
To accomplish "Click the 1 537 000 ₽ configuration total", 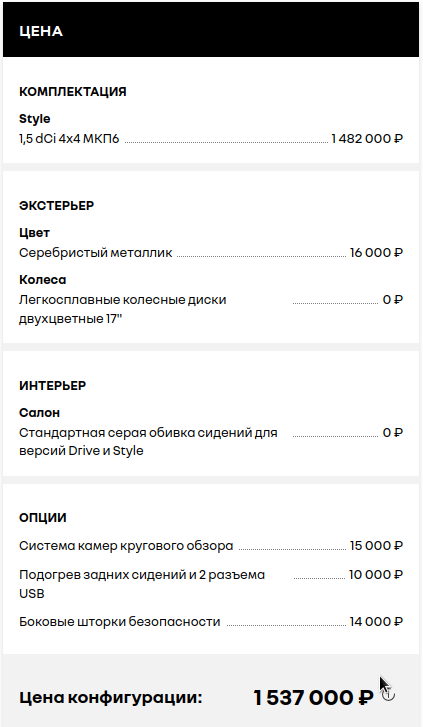I will [x=313, y=697].
